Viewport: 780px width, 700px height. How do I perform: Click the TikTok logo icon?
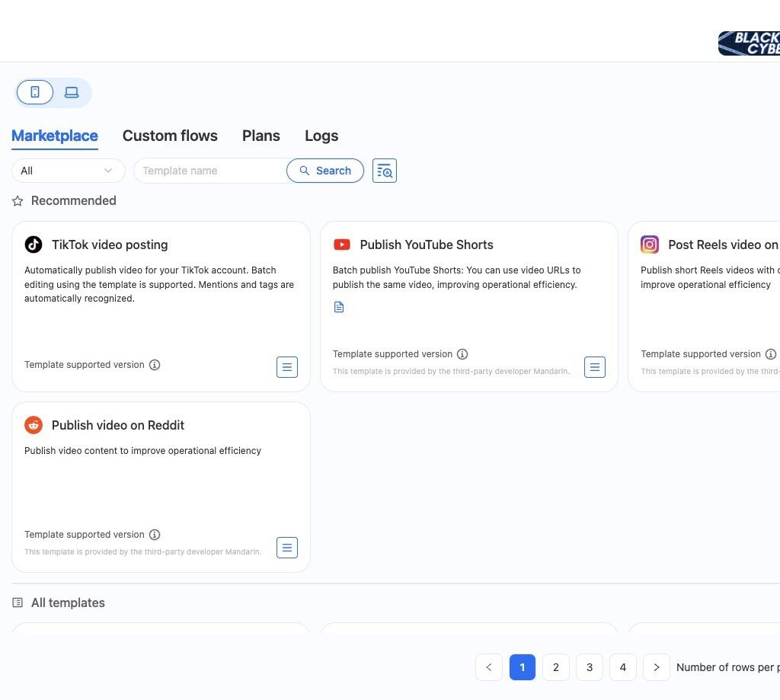pos(34,245)
